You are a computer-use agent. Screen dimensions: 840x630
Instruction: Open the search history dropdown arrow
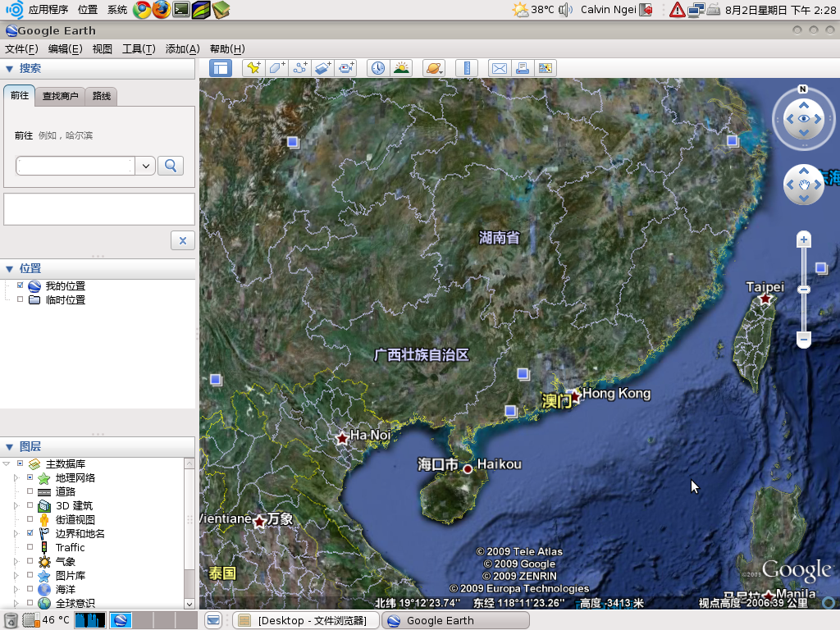click(x=145, y=166)
